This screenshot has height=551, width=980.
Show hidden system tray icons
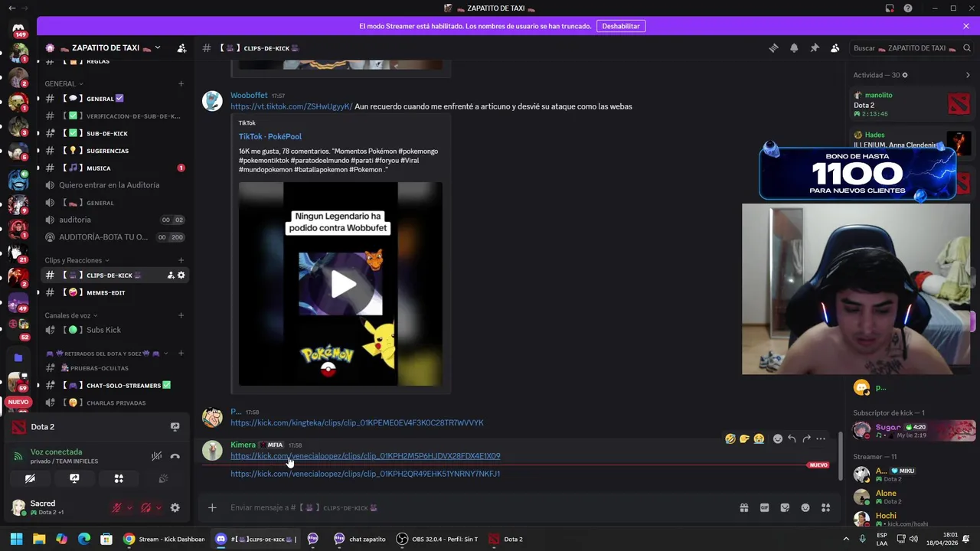847,539
